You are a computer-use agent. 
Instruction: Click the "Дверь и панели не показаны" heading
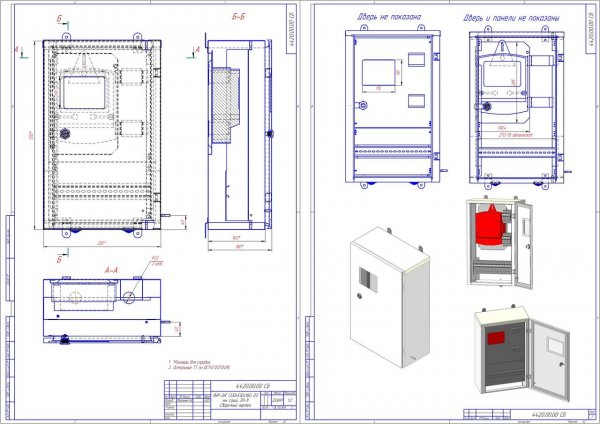(511, 18)
